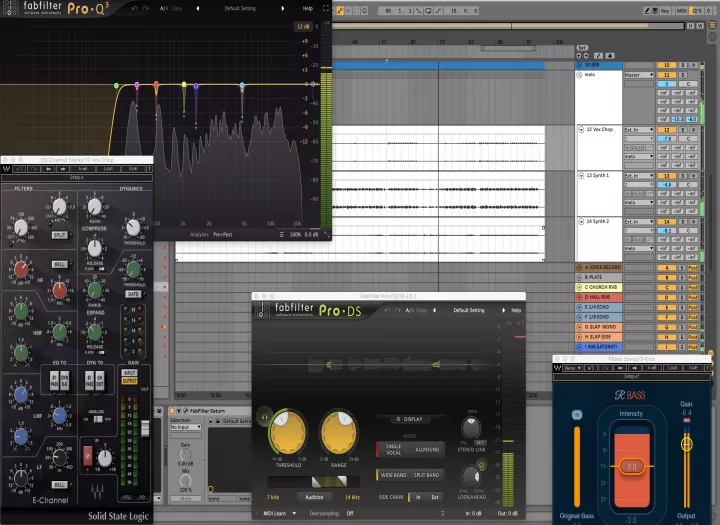Unfold the melo group track
Viewport: 720px width, 525px height.
tap(579, 74)
